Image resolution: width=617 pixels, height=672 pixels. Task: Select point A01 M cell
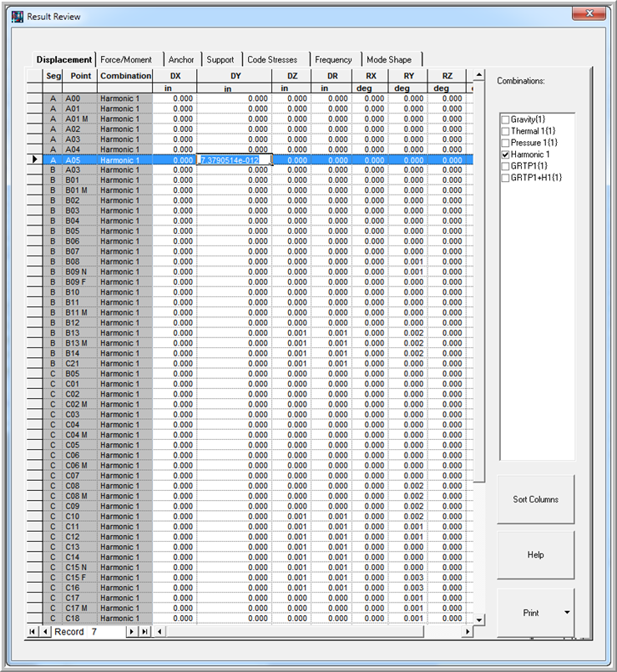[80, 119]
